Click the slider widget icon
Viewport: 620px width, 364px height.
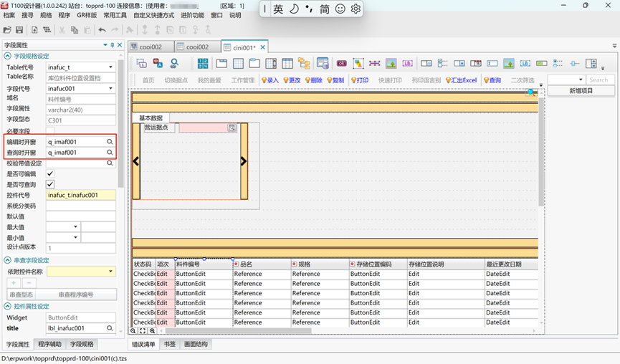pyautogui.click(x=575, y=63)
